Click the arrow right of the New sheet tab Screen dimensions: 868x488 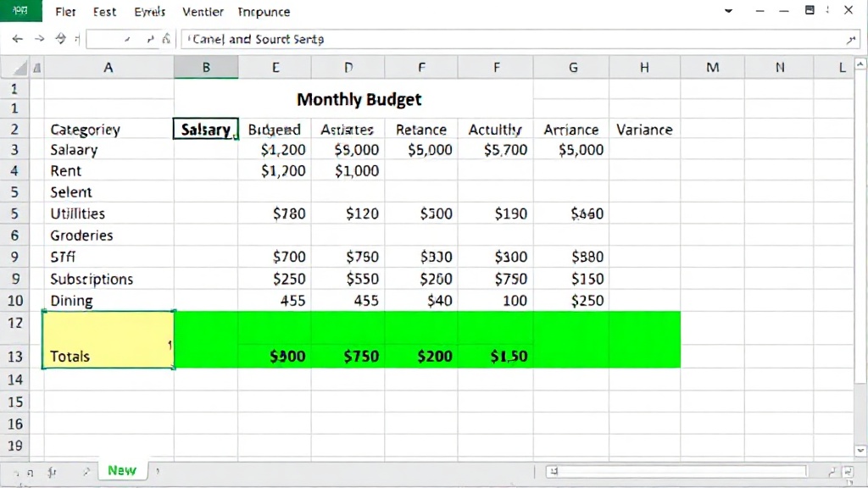tap(158, 471)
